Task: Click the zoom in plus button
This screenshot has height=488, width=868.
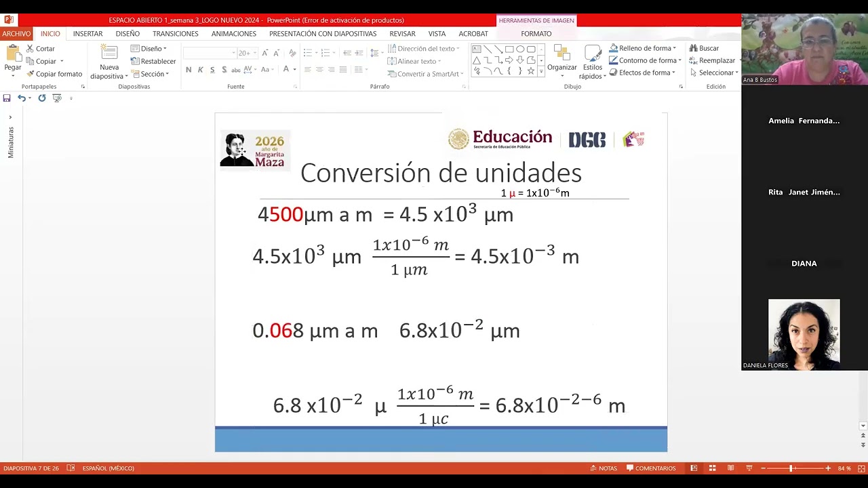Action: [828, 468]
